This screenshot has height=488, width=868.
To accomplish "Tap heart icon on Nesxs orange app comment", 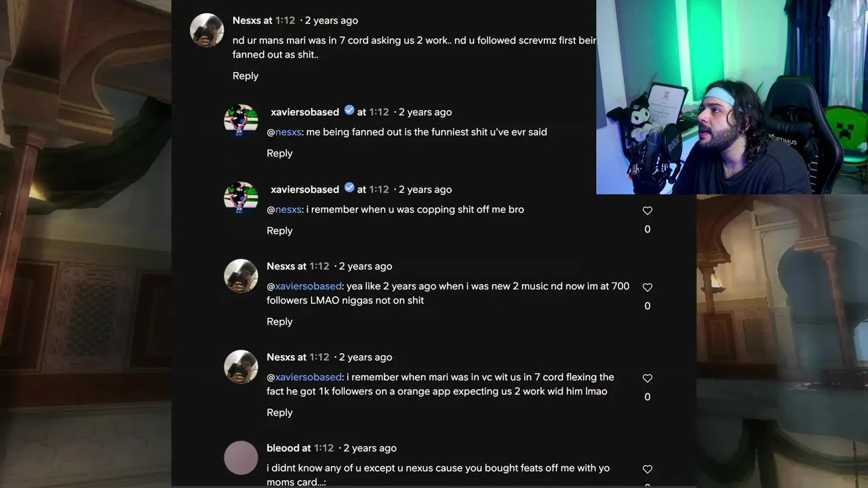I will [x=647, y=378].
